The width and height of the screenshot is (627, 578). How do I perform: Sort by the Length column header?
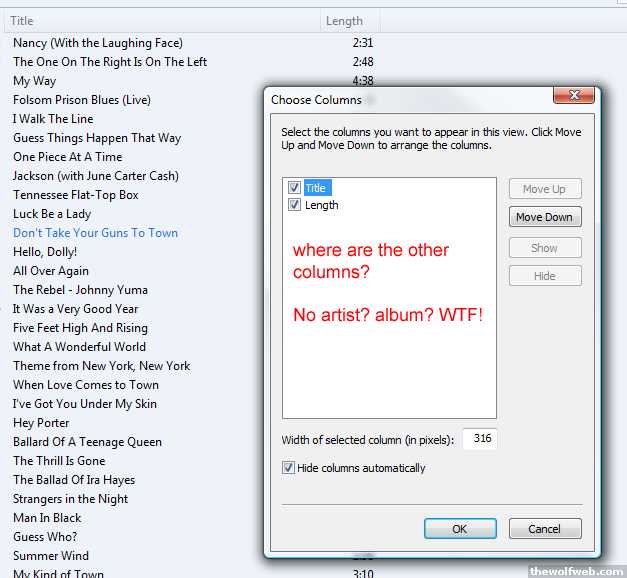350,21
